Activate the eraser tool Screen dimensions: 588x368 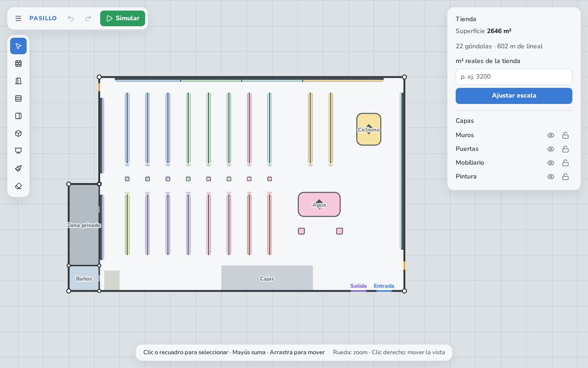point(18,186)
